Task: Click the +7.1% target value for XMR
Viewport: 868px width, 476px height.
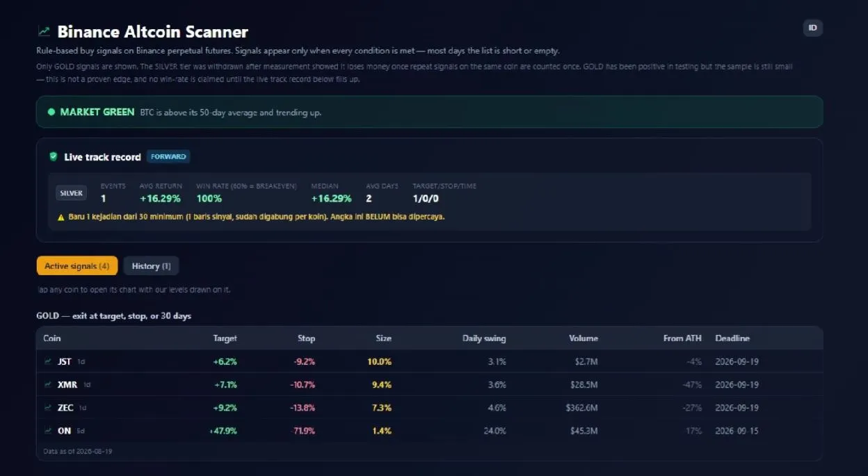Action: click(x=225, y=384)
